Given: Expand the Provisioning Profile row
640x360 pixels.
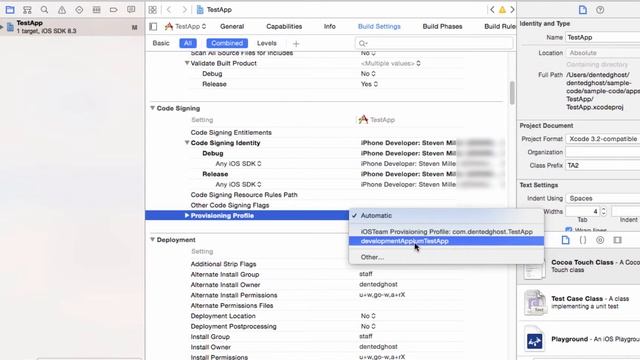Looking at the screenshot, I should tap(187, 216).
